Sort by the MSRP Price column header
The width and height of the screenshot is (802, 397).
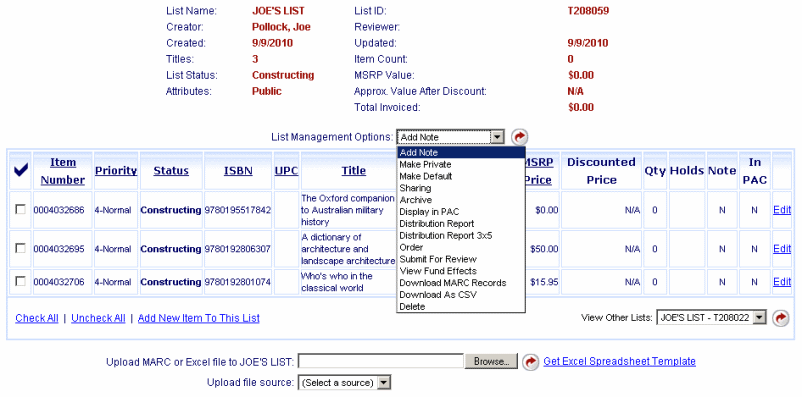(x=539, y=171)
